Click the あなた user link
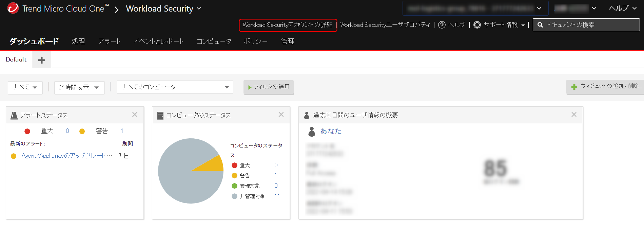Viewport: 644px width, 226px height. pyautogui.click(x=331, y=131)
